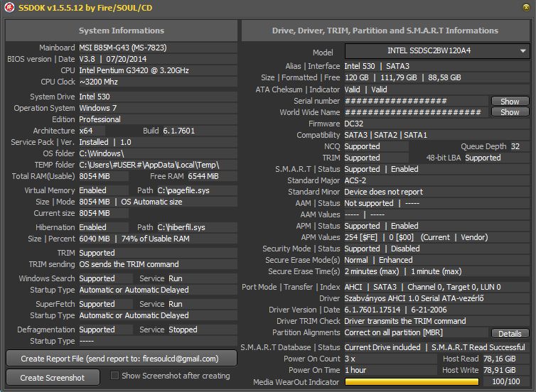The width and height of the screenshot is (536, 392).
Task: Click Compatibility value SATA3 | SATA2 | SATA1
Action: point(385,135)
